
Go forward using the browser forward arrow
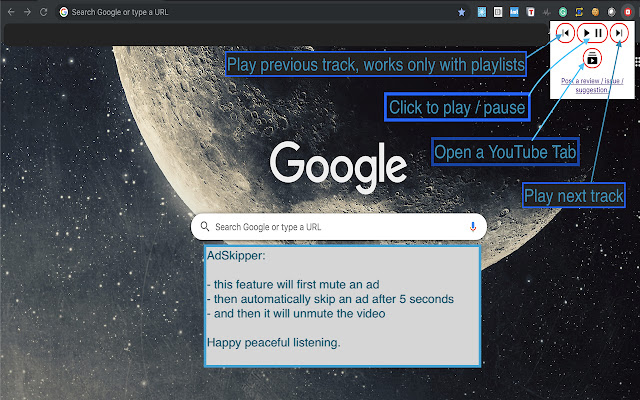pos(27,12)
